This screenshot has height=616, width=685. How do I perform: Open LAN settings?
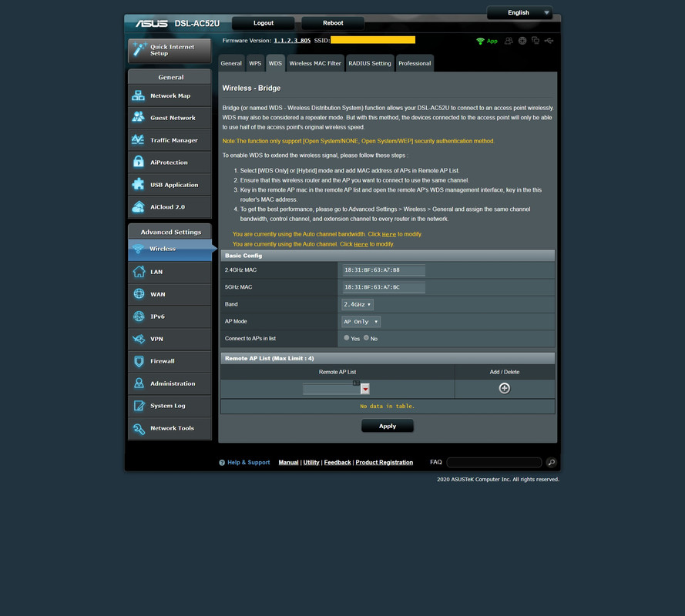[170, 272]
